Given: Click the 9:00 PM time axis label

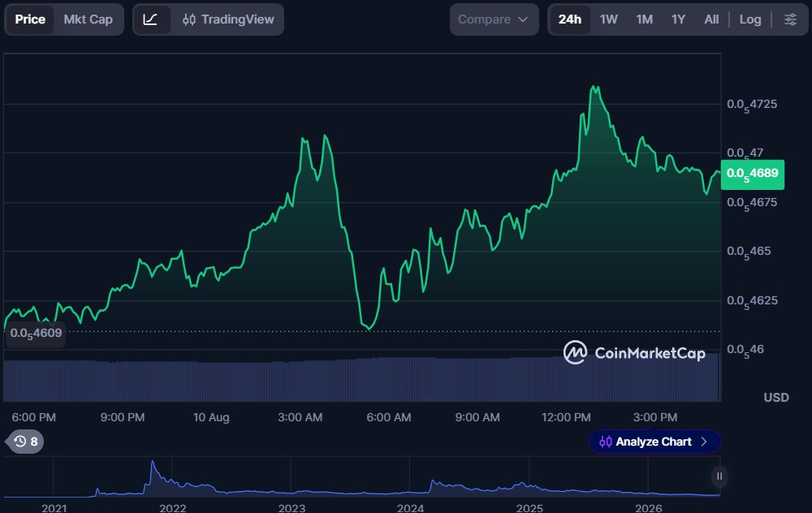Looking at the screenshot, I should click(123, 417).
